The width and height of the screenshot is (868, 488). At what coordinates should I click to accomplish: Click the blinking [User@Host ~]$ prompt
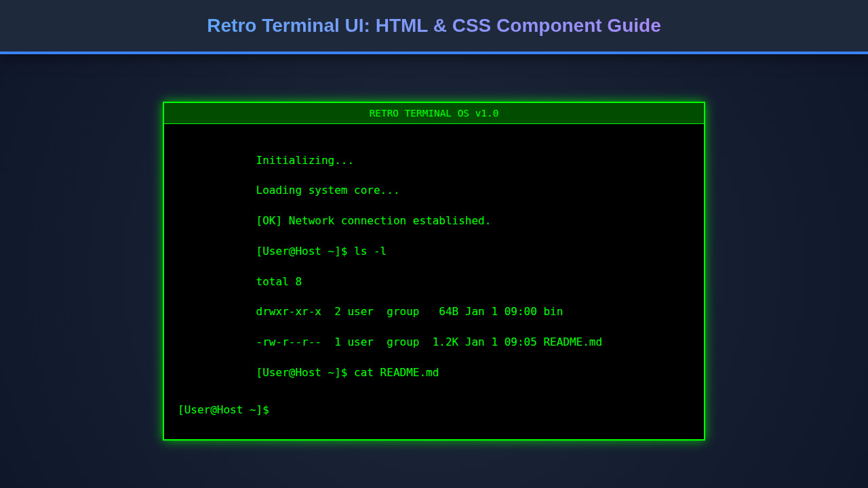pyautogui.click(x=224, y=409)
